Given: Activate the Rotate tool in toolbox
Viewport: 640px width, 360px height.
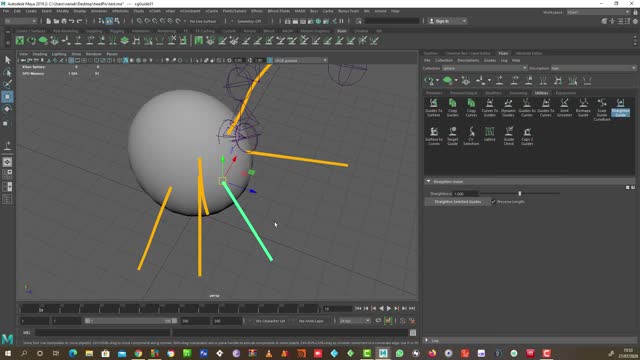Looking at the screenshot, I should point(7,109).
